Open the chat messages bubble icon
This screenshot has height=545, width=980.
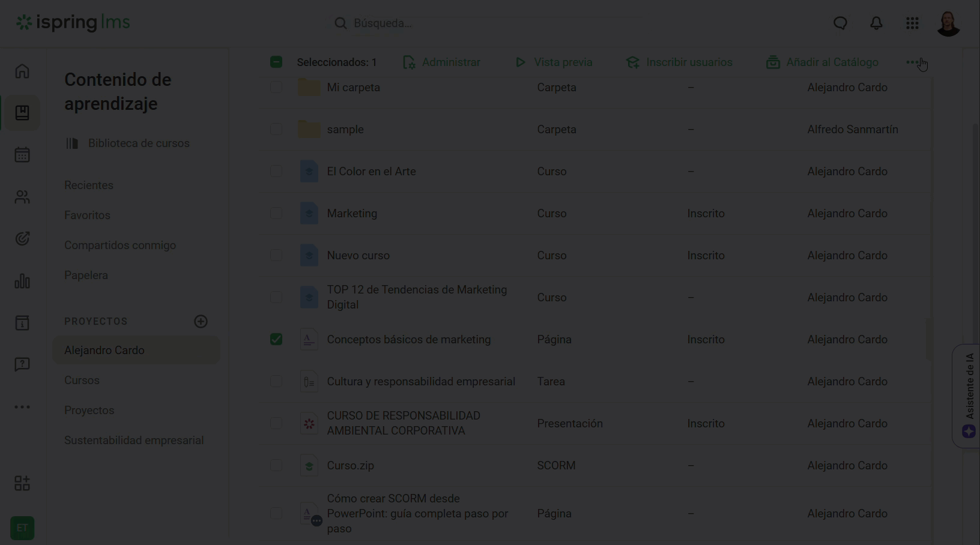[x=840, y=23]
